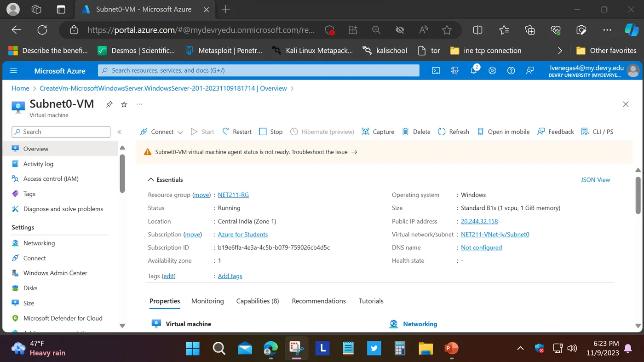Open the notifications bell
This screenshot has height=362, width=644.
[474, 70]
